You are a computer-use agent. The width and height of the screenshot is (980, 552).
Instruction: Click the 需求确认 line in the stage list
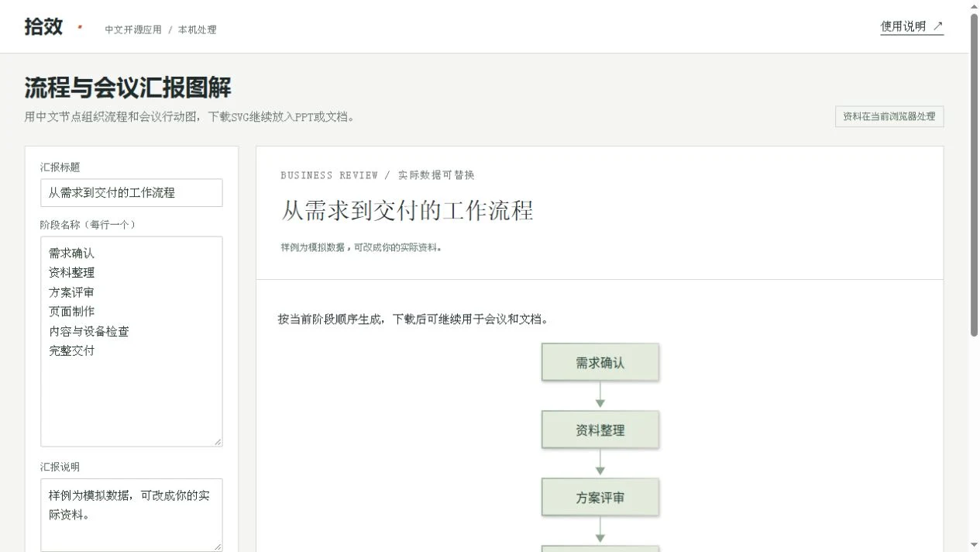72,253
